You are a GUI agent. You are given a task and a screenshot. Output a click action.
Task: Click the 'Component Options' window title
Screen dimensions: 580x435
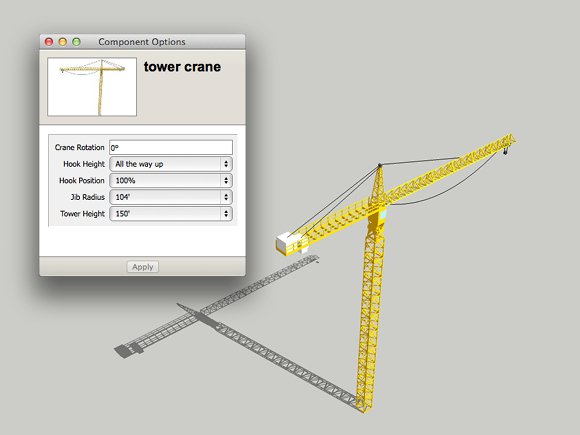tap(142, 42)
